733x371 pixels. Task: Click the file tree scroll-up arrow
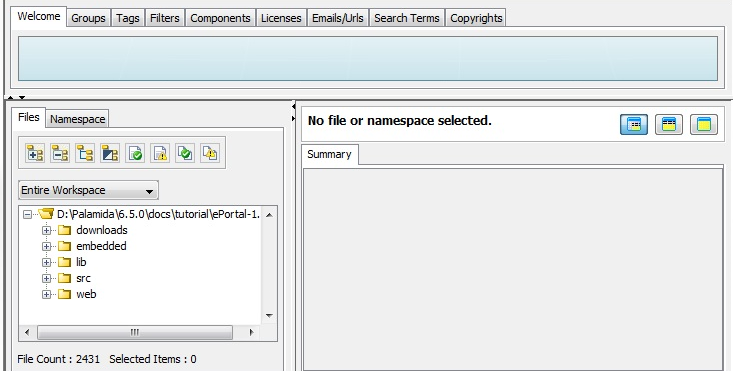click(x=269, y=215)
